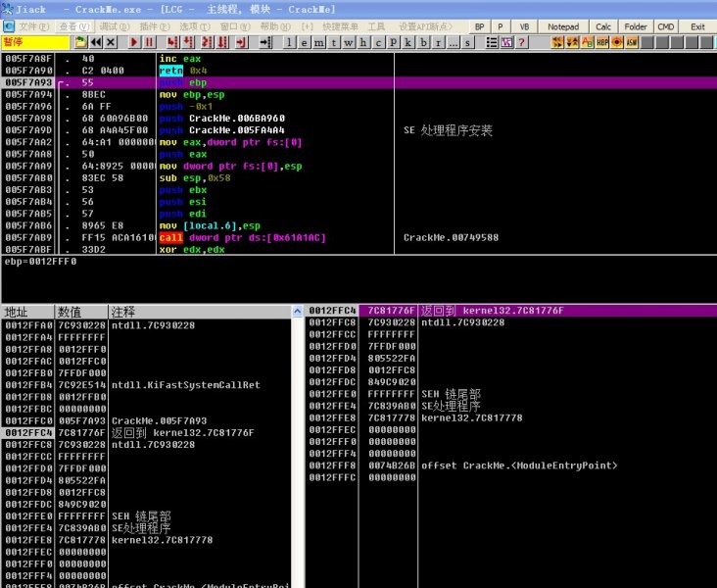Image resolution: width=717 pixels, height=588 pixels.
Task: Show references via the 'r' button
Action: [438, 42]
